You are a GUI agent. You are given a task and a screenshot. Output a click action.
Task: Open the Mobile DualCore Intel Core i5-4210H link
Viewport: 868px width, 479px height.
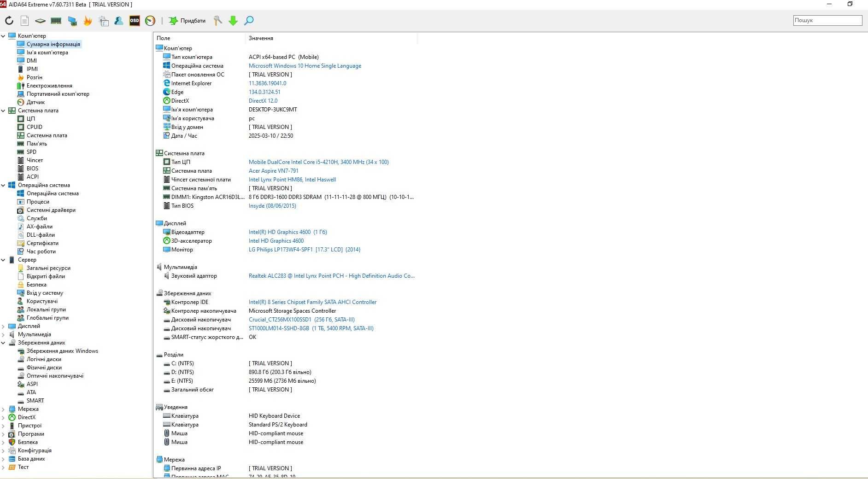(319, 162)
